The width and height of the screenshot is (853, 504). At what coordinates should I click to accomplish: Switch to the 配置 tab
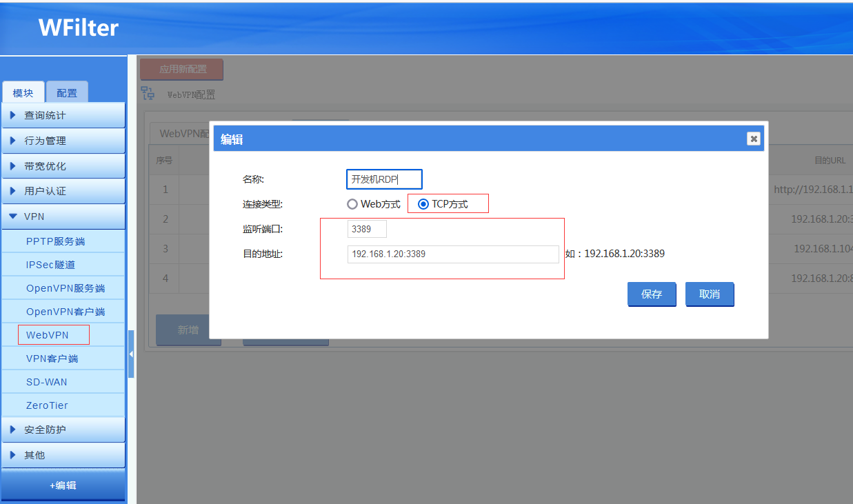[x=67, y=93]
